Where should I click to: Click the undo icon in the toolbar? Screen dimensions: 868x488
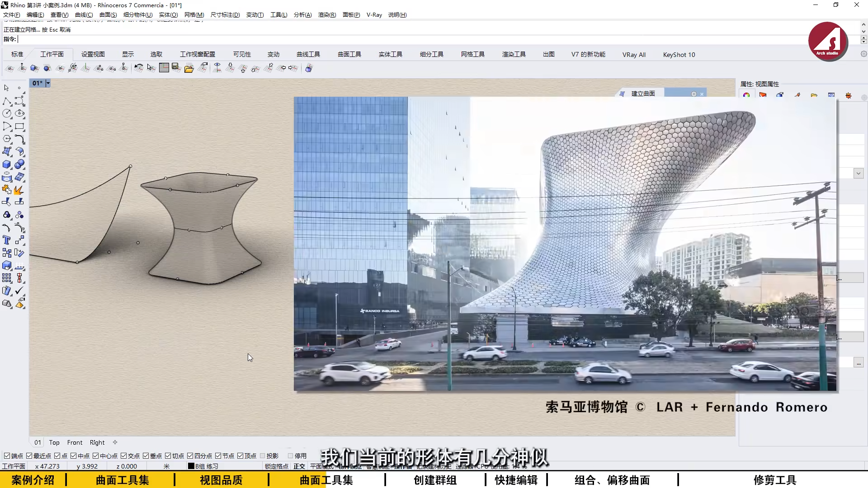(x=138, y=68)
